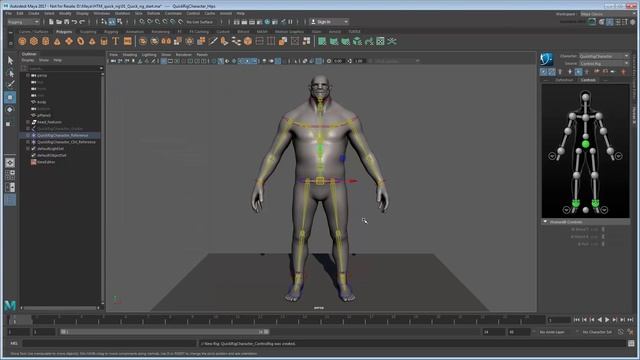Open the No Character Set dropdown
The width and height of the screenshot is (640, 360).
click(598, 332)
